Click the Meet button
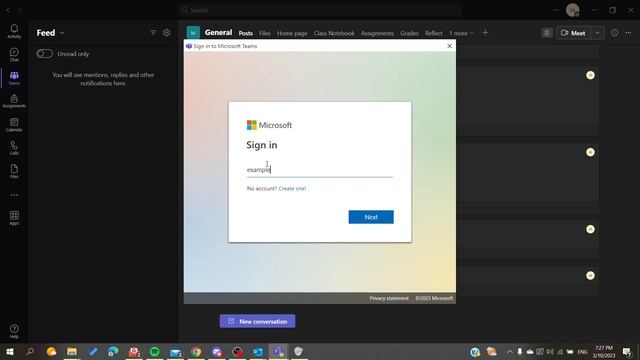Screen dimensions: 640x360 pyautogui.click(x=573, y=33)
